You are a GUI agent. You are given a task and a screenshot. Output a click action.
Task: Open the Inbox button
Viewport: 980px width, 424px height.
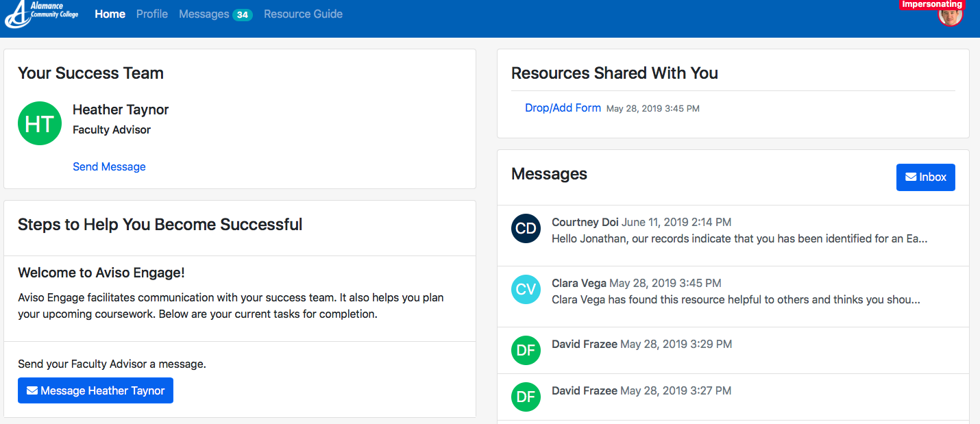tap(926, 177)
